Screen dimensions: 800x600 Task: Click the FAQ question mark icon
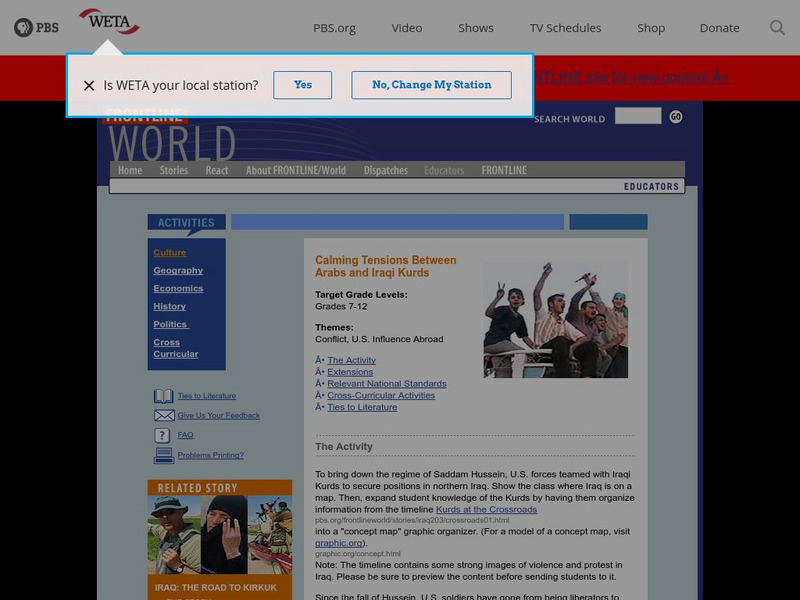click(x=162, y=435)
